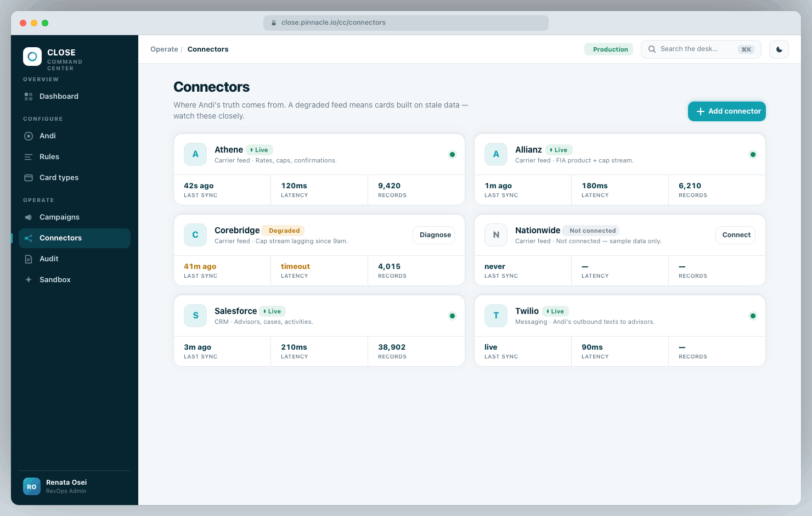Click the Search the desk field
This screenshot has height=516, width=812.
(701, 49)
